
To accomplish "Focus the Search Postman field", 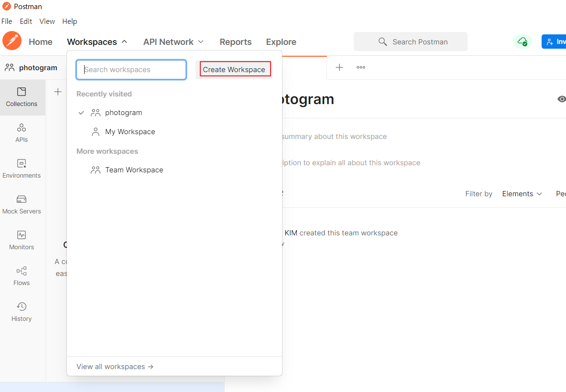I will coord(411,42).
